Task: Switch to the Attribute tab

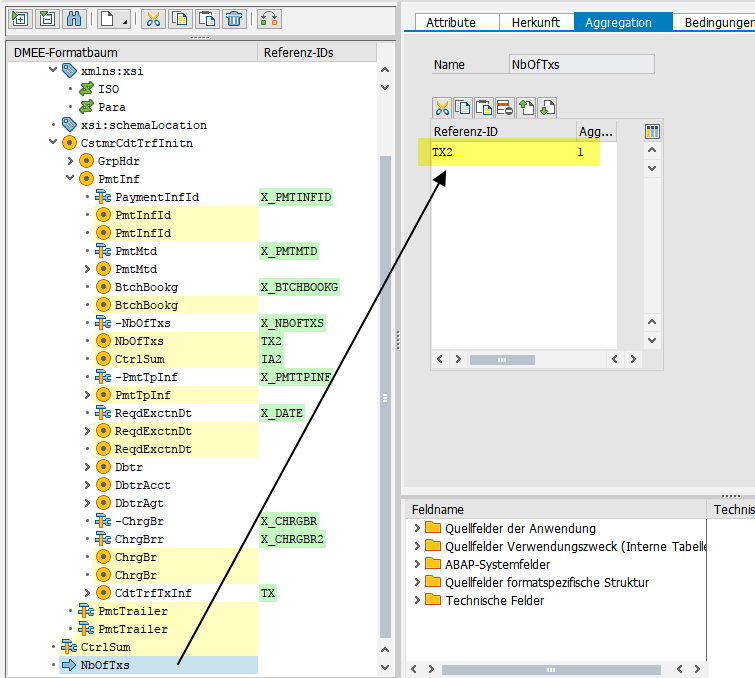Action: [x=451, y=22]
